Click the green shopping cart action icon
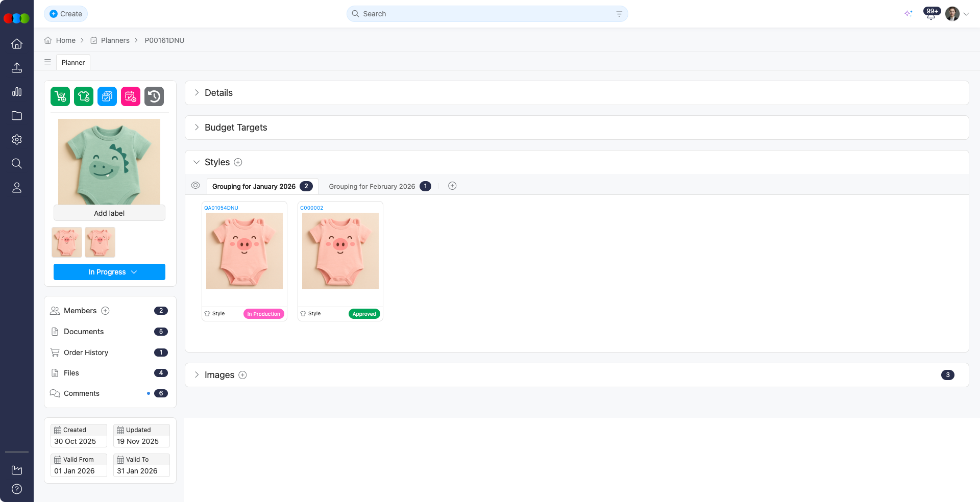The image size is (980, 502). tap(60, 96)
